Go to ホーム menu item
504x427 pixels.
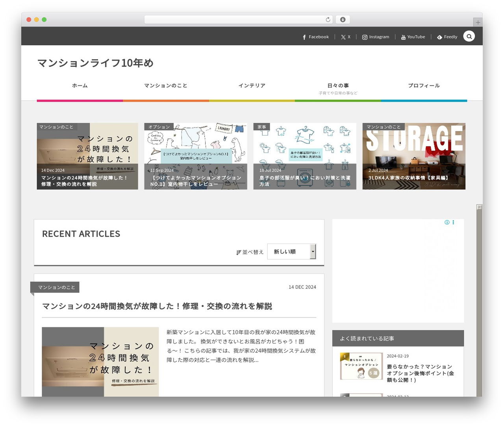click(x=80, y=85)
